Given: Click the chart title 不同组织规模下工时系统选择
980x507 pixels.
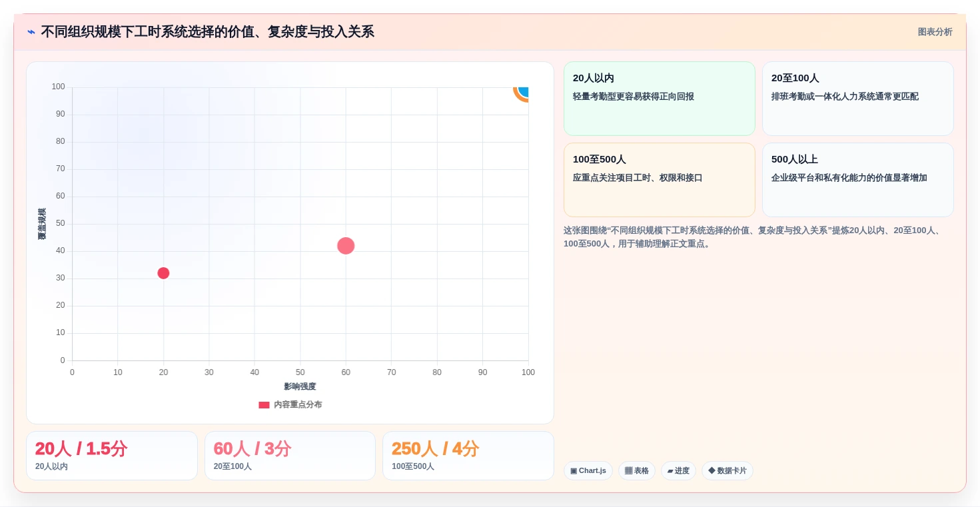Looking at the screenshot, I should click(207, 32).
